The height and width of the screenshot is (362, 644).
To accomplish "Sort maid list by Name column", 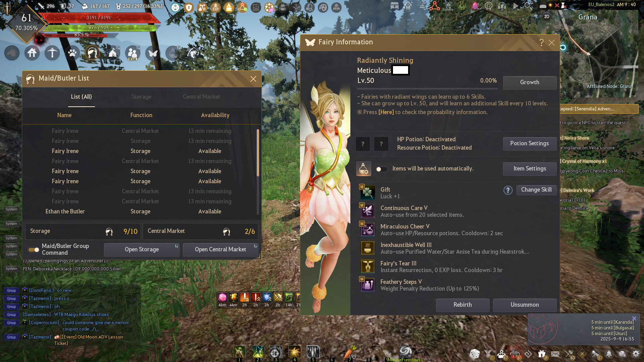I will 64,115.
